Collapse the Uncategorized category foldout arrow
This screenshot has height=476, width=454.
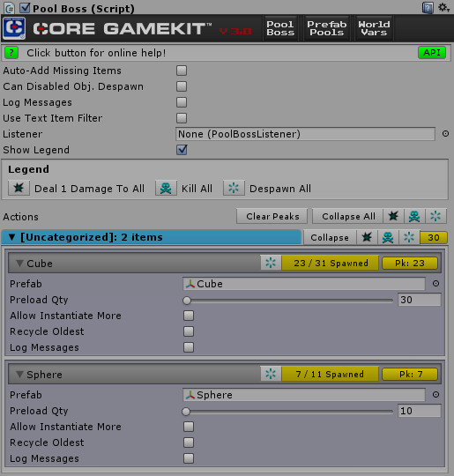[11, 237]
